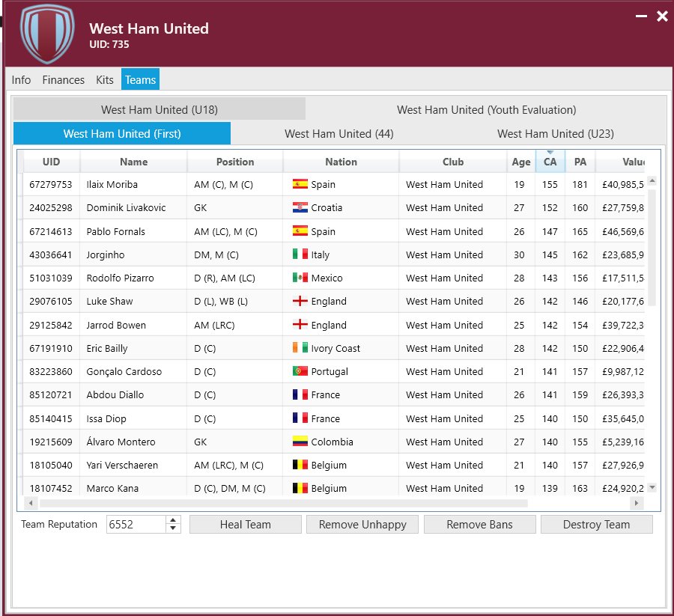Viewport: 674px width, 616px height.
Task: Open the Kits tab
Action: click(104, 80)
